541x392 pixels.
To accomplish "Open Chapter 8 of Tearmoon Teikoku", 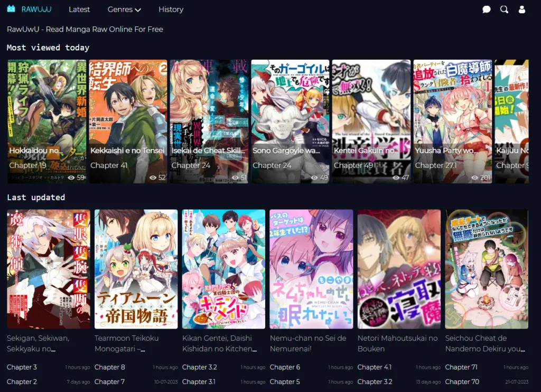I will (110, 367).
